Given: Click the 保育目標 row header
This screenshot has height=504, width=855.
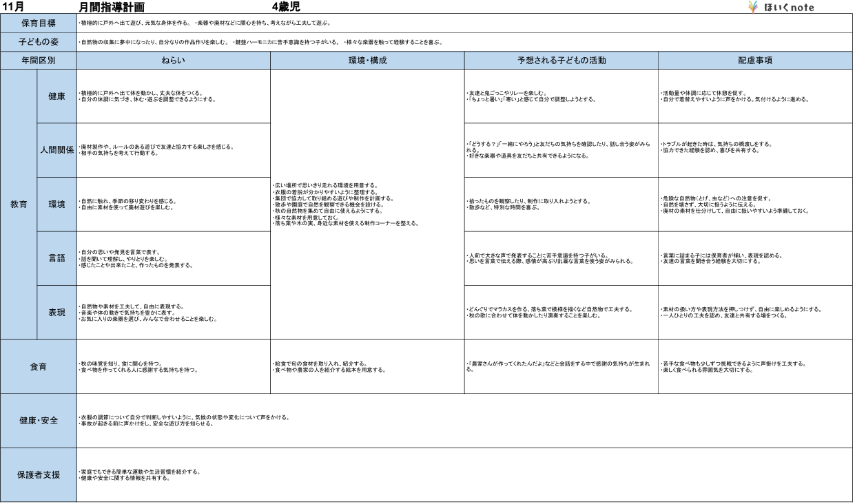Looking at the screenshot, I should tap(39, 23).
